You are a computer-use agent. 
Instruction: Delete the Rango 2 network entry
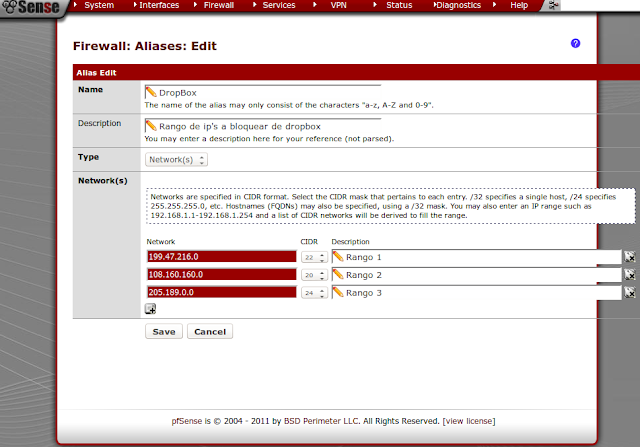(630, 275)
